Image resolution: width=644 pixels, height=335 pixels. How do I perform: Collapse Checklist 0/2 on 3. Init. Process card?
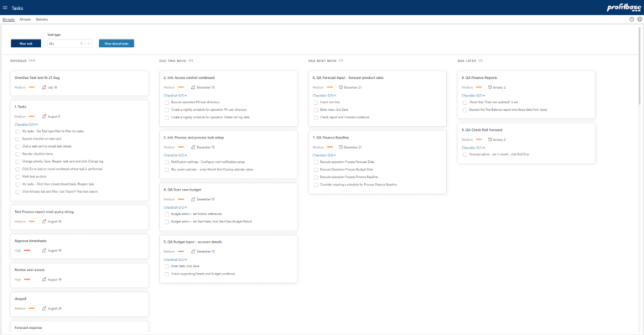(x=175, y=155)
